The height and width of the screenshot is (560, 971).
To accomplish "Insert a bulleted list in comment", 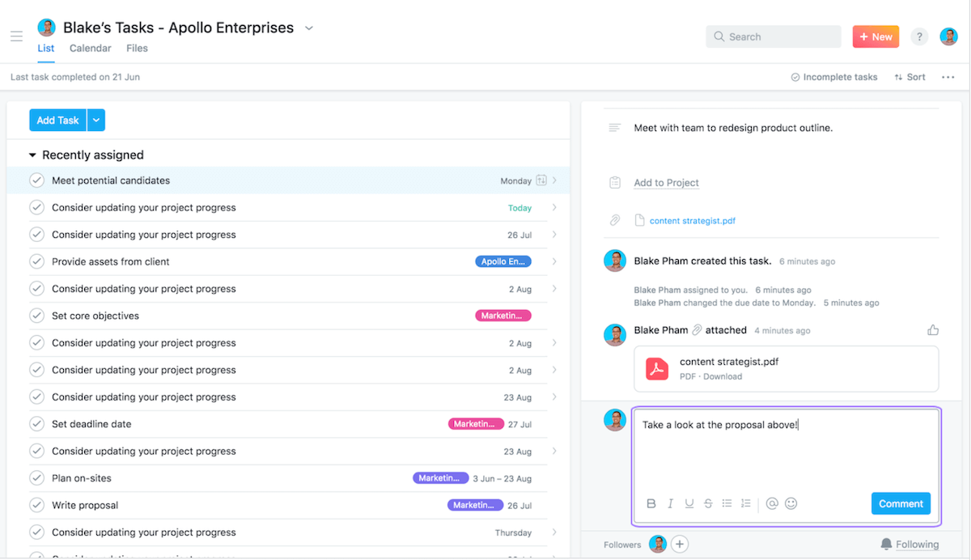I will coord(727,503).
